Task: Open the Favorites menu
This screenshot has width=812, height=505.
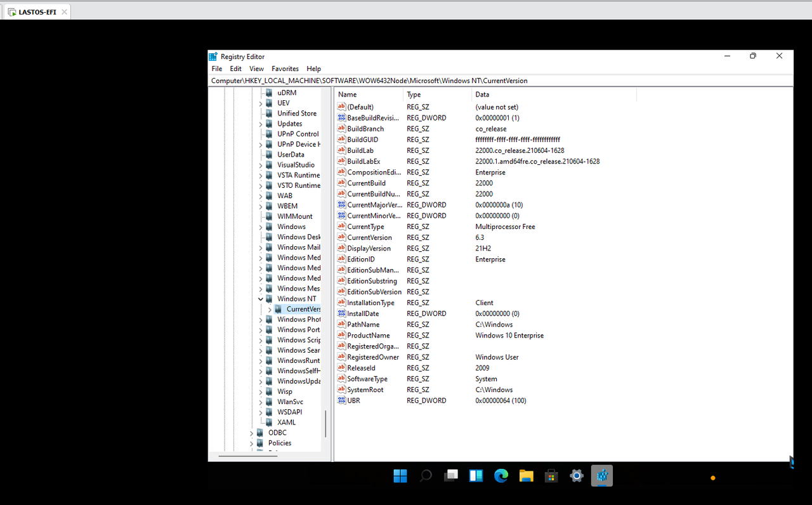Action: click(x=285, y=69)
